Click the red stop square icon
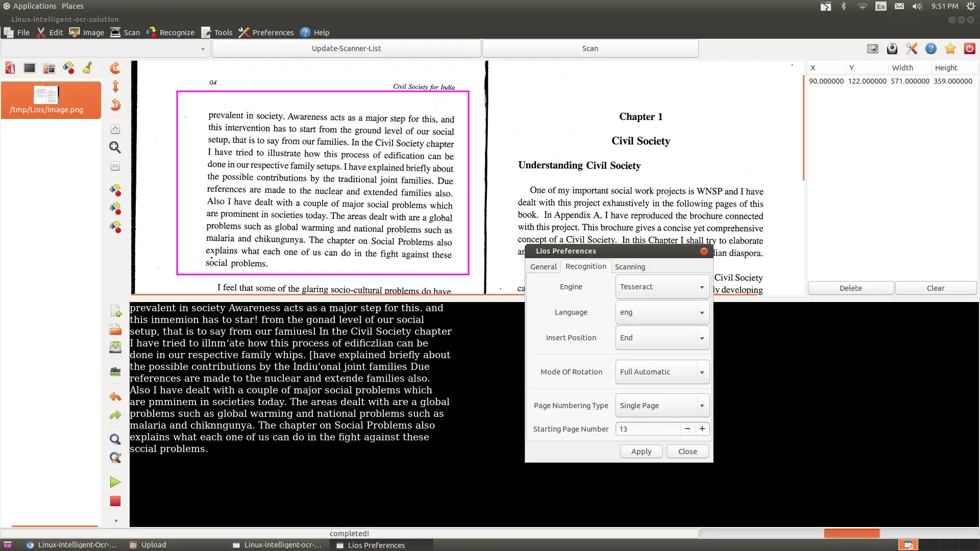980x551 pixels. (115, 500)
